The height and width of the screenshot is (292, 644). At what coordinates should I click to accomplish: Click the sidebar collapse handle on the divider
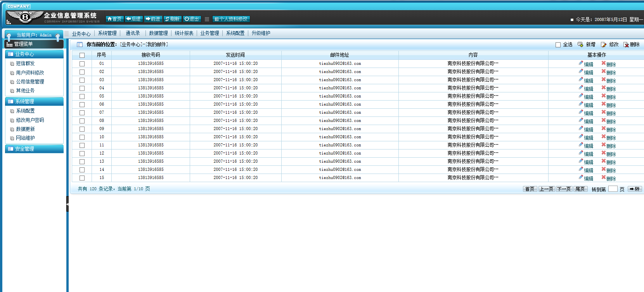tap(68, 203)
